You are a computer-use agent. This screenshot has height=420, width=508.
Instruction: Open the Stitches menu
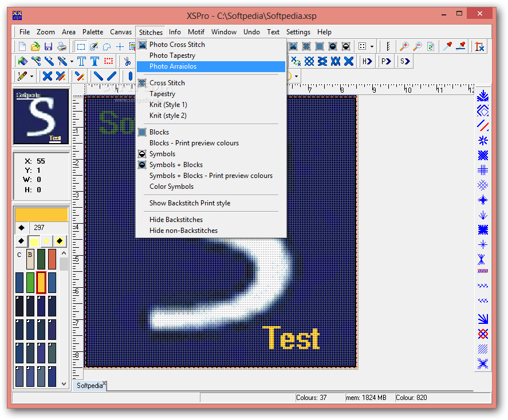tap(151, 33)
